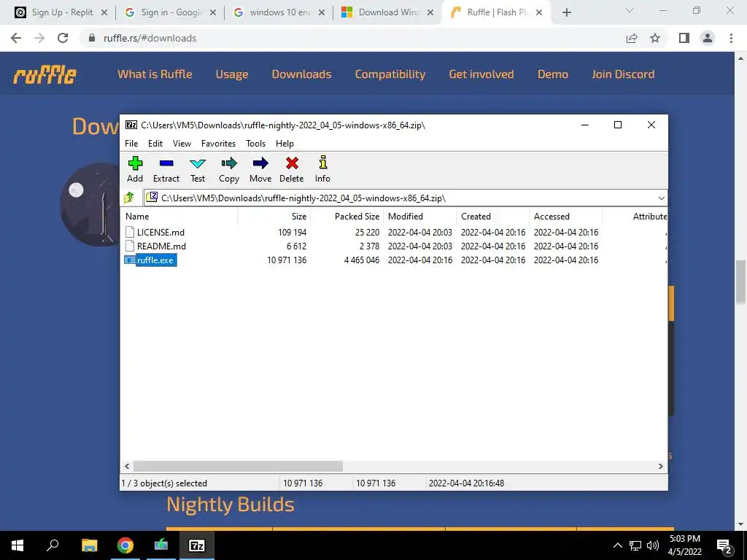Viewport: 747px width, 560px height.
Task: Open the Help menu in 7-Zip
Action: [285, 144]
